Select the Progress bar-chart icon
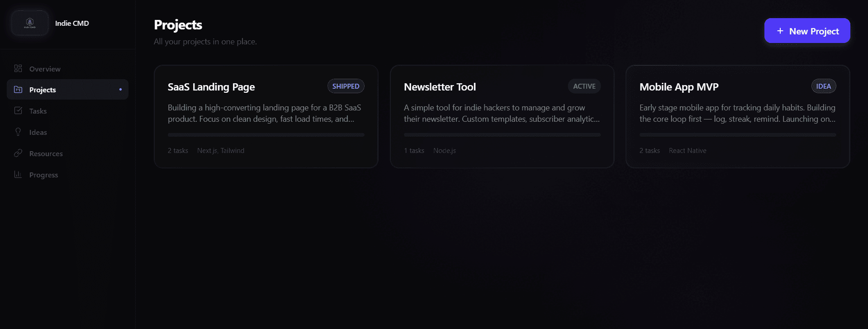The image size is (868, 329). [18, 174]
